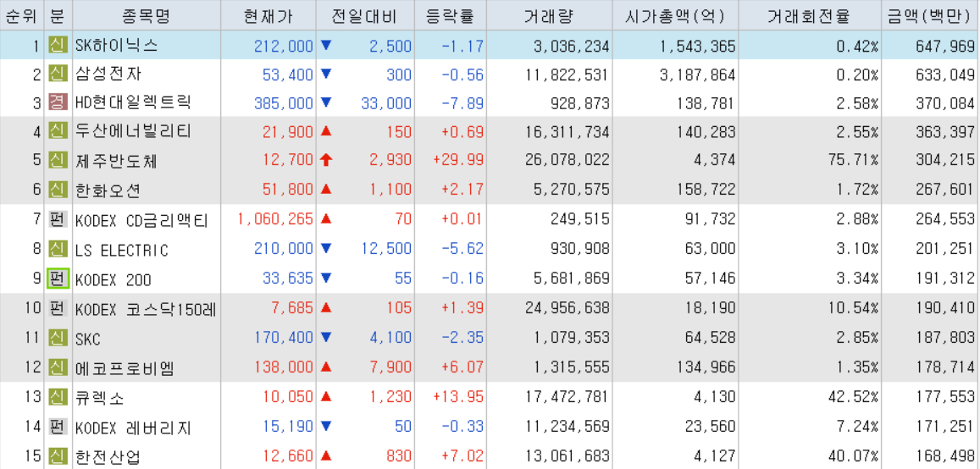This screenshot has width=980, height=469.
Task: Click the up arrow for 두산에너빌리티
Action: click(x=325, y=132)
